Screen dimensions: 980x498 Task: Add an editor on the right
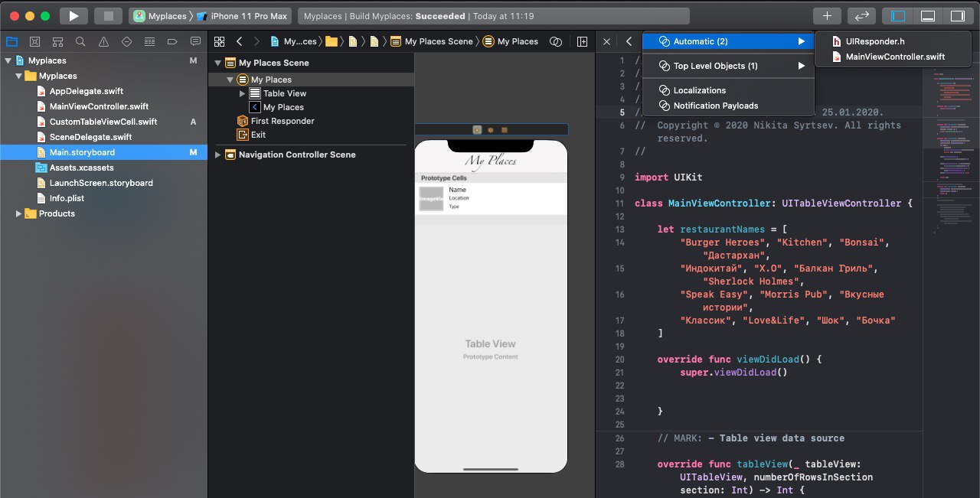[x=583, y=41]
